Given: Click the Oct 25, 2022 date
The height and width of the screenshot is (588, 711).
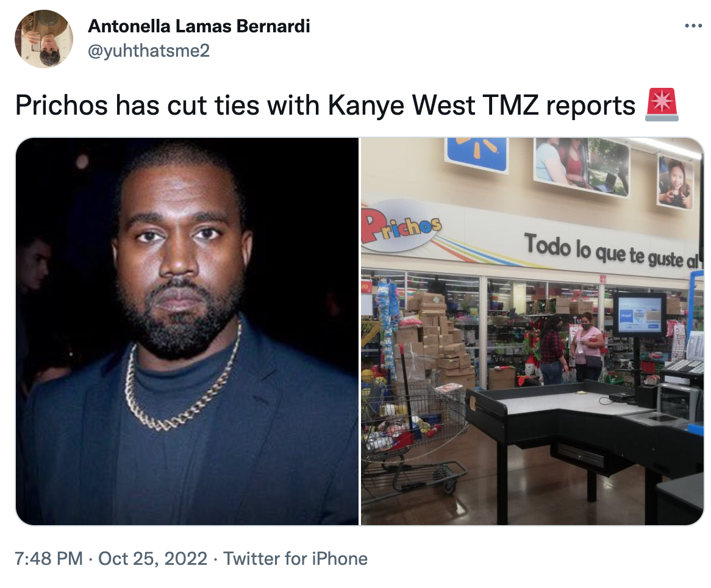Looking at the screenshot, I should pyautogui.click(x=152, y=559).
